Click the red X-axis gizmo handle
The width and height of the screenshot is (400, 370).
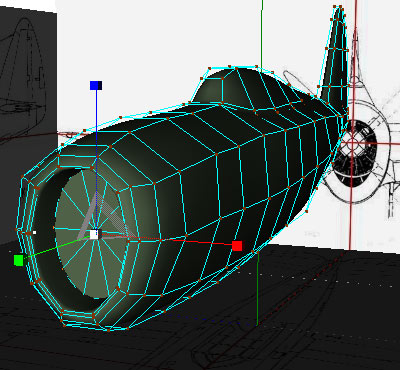coord(237,246)
